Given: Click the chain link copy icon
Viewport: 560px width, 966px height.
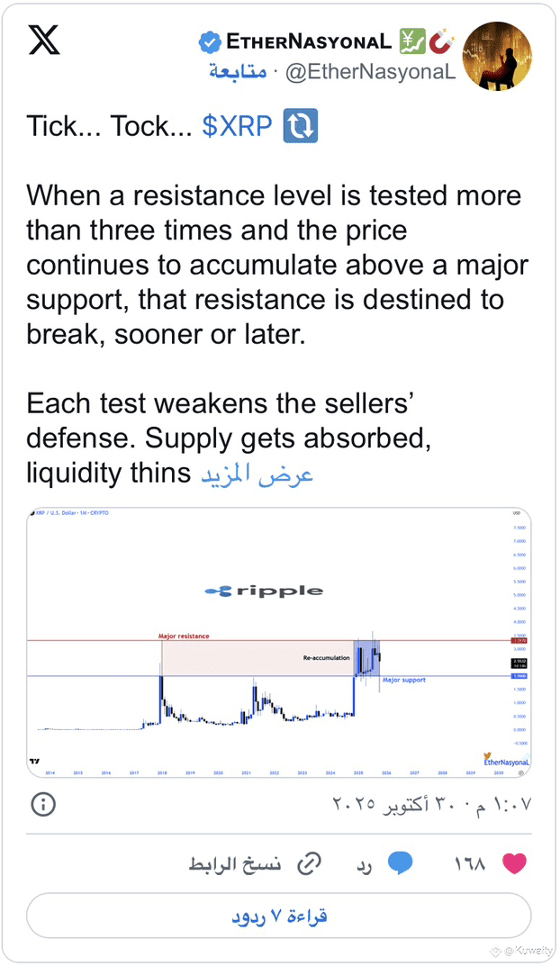Looking at the screenshot, I should [309, 864].
